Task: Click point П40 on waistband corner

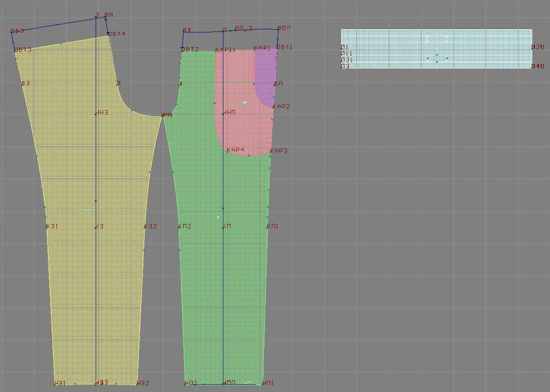Action: pyautogui.click(x=532, y=67)
